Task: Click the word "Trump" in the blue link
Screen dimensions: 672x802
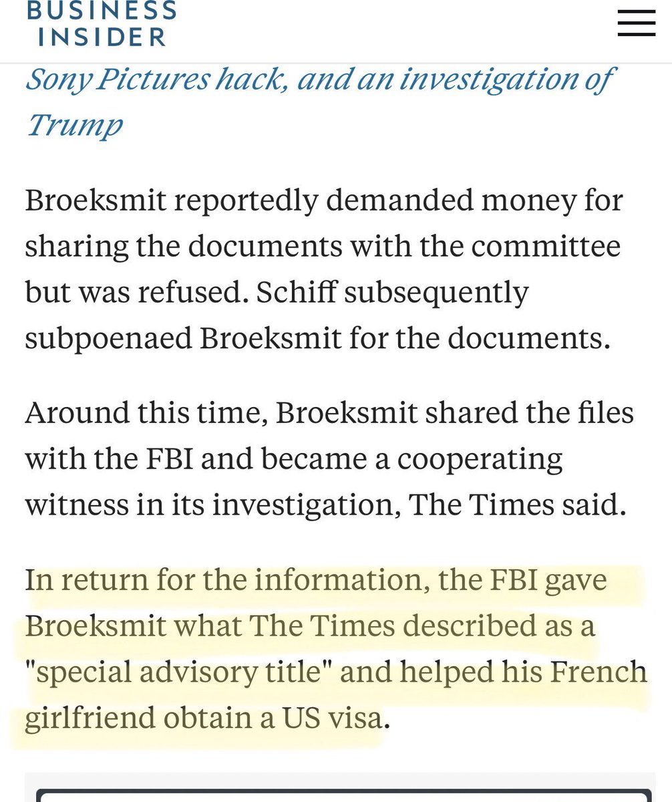Action: [x=74, y=124]
